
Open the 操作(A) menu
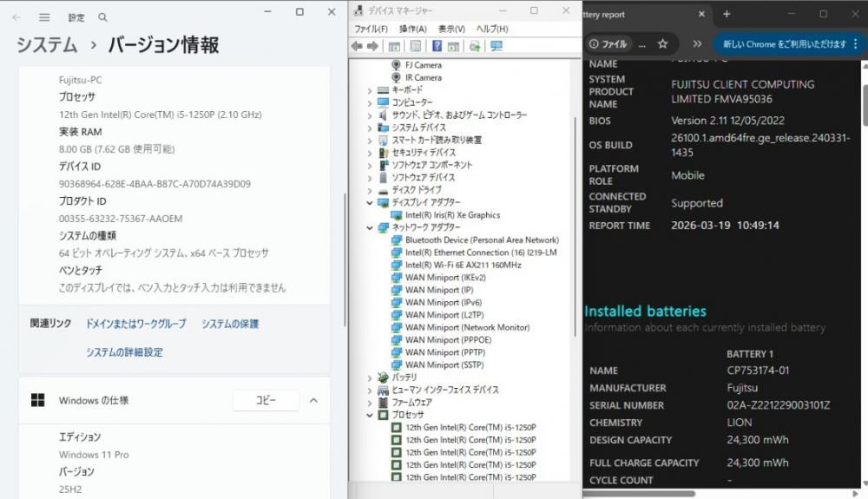413,29
